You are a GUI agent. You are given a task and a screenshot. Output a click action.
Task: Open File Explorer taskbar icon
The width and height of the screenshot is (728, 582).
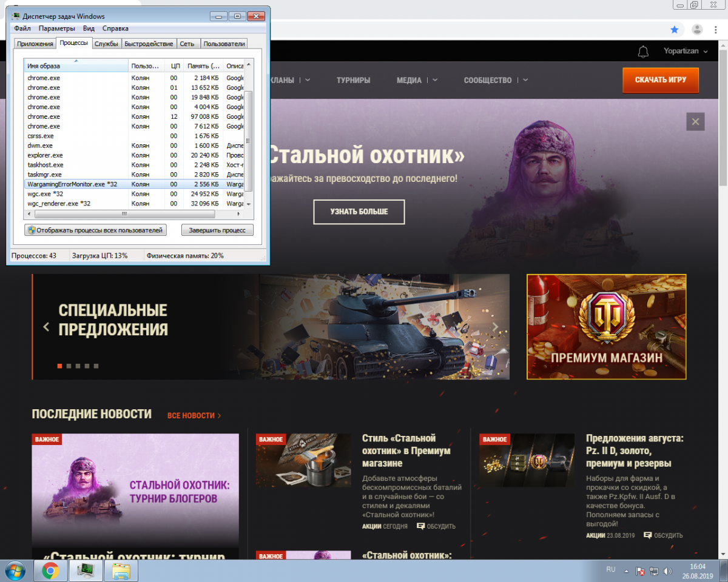121,570
